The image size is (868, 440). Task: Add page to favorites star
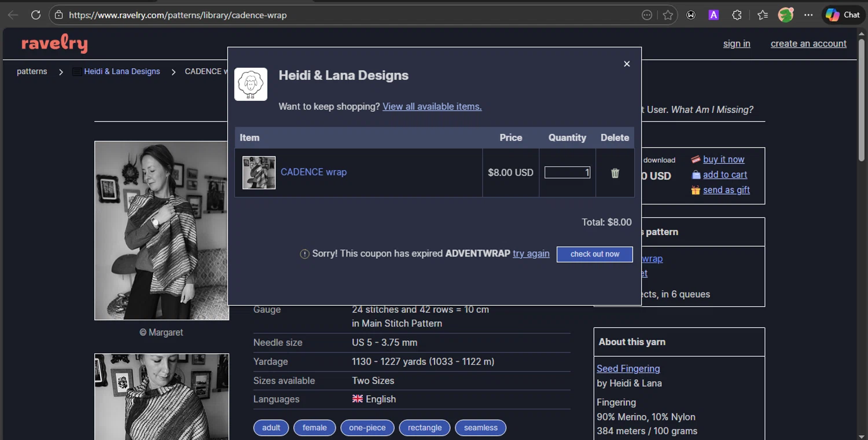click(668, 15)
